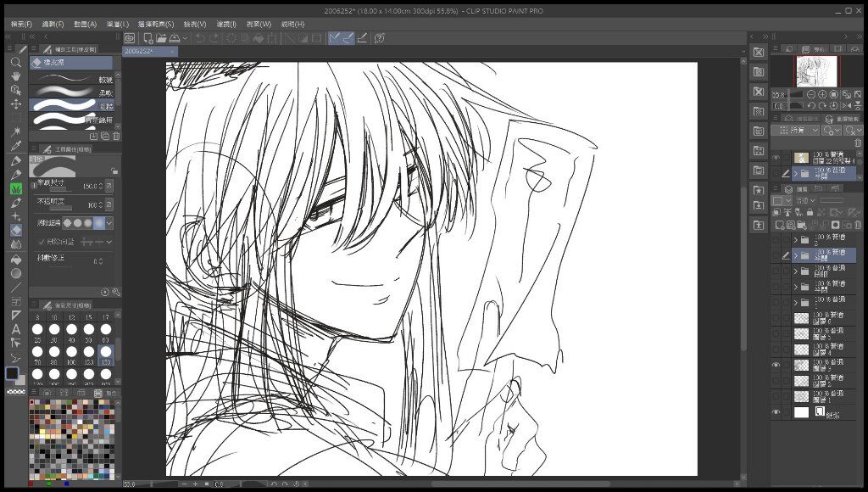This screenshot has width=868, height=492.
Task: Open sub tool detail wrench icon
Action: [116, 292]
